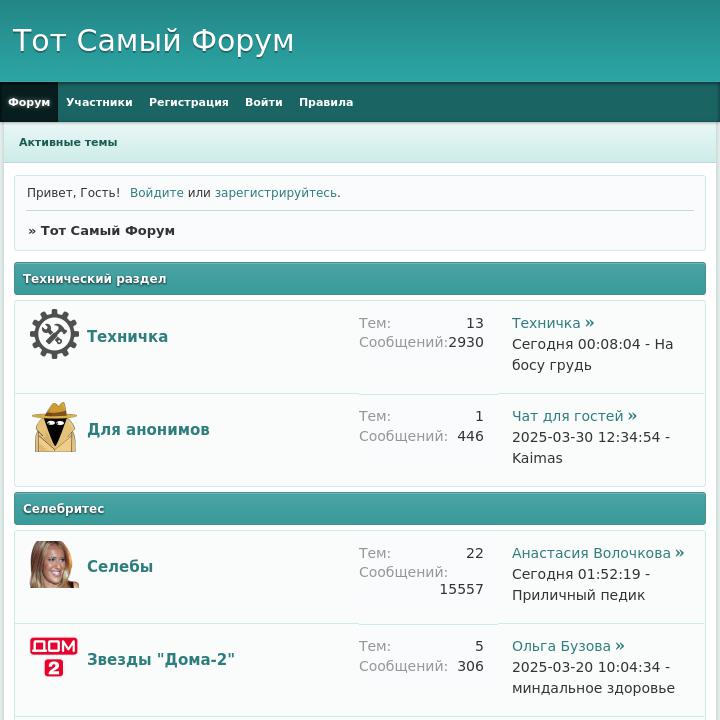
Task: Click the message count 306
Action: pyautogui.click(x=470, y=666)
